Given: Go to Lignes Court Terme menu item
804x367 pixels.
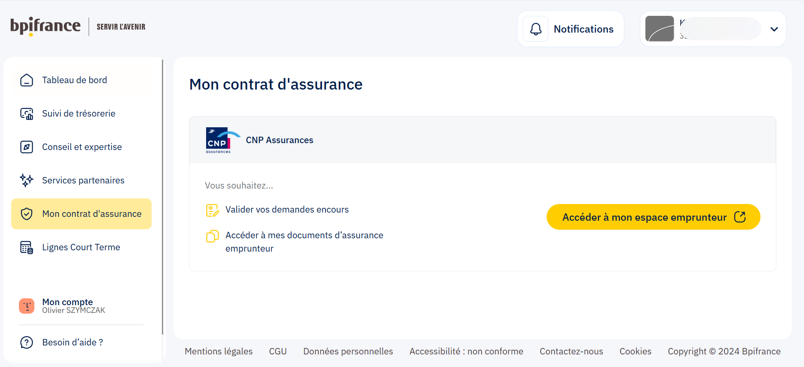Looking at the screenshot, I should [x=81, y=247].
